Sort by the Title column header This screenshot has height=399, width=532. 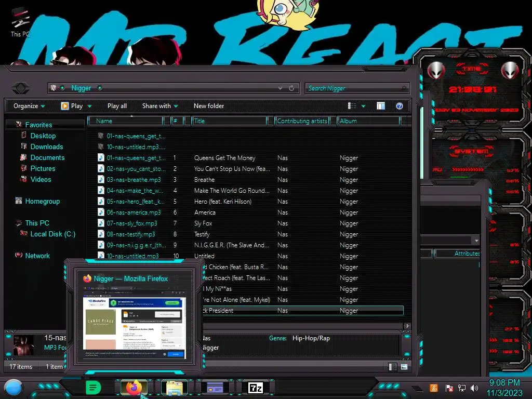(229, 121)
